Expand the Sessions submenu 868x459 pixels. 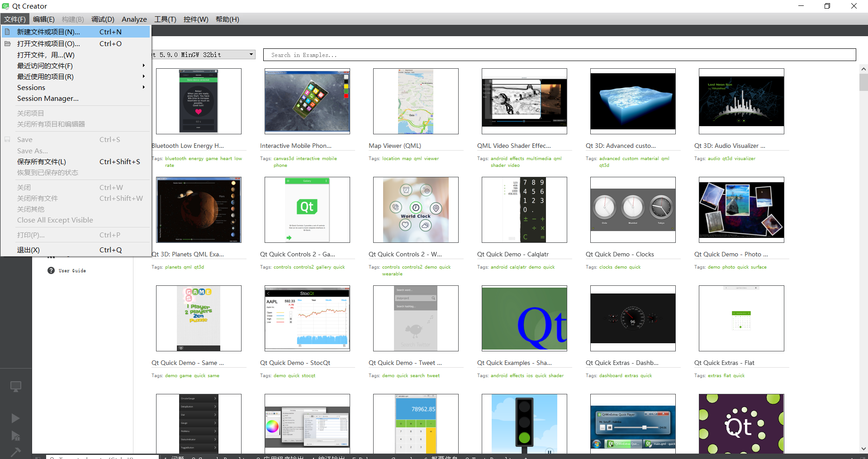(76, 87)
